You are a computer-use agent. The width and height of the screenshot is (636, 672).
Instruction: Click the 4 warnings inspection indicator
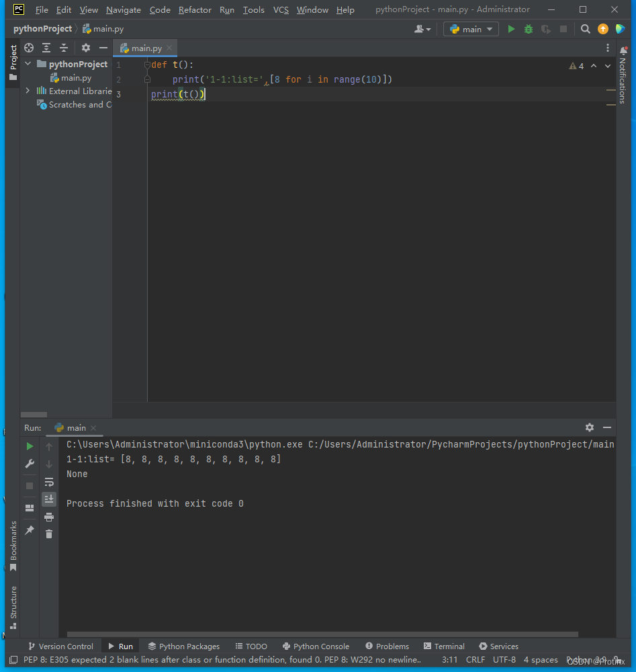pos(577,66)
